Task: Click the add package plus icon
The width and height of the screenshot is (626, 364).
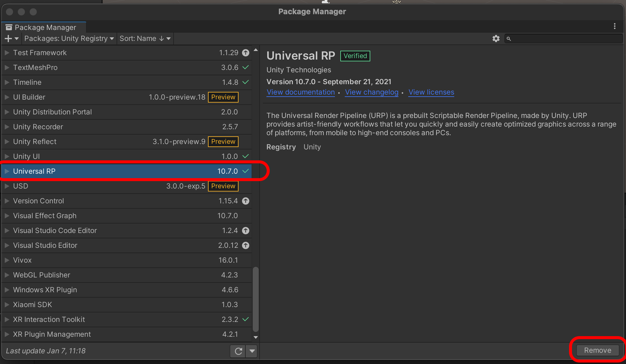Action: (9, 39)
